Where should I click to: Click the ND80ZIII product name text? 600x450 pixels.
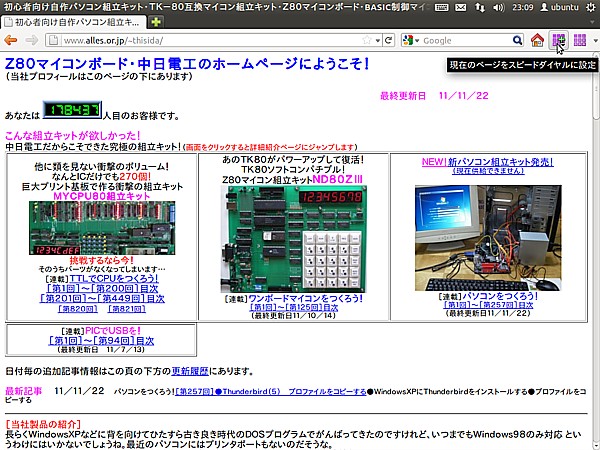[x=337, y=179]
